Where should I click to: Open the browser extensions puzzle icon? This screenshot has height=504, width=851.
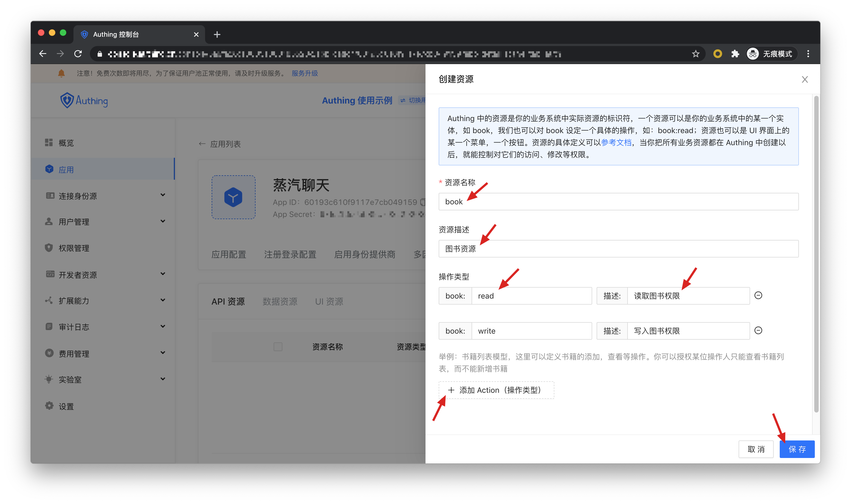pos(735,54)
